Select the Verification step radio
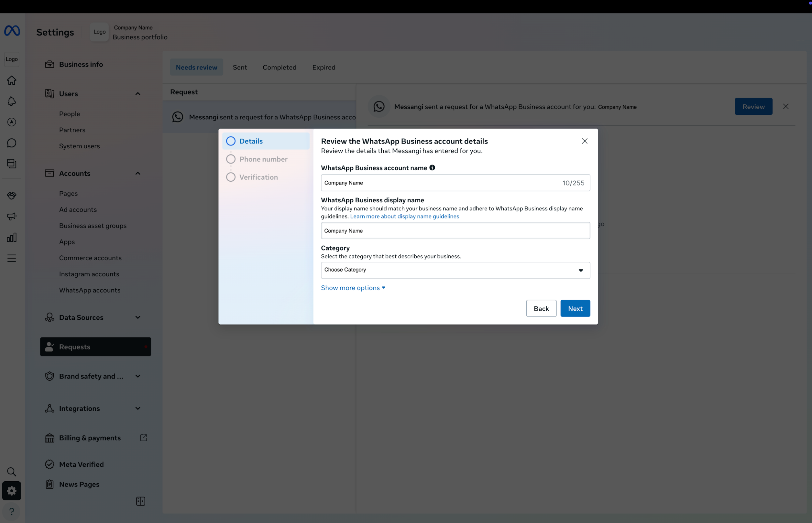Viewport: 812px width, 523px height. pos(231,177)
